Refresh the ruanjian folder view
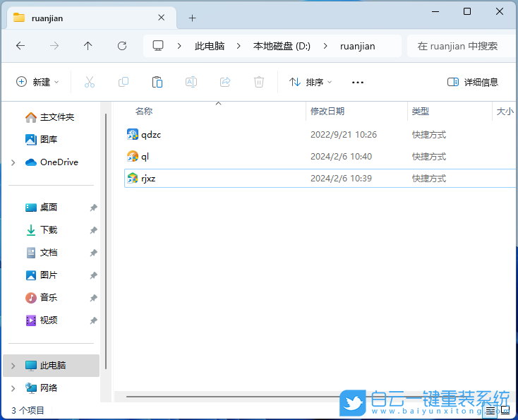The image size is (518, 420). click(x=122, y=46)
